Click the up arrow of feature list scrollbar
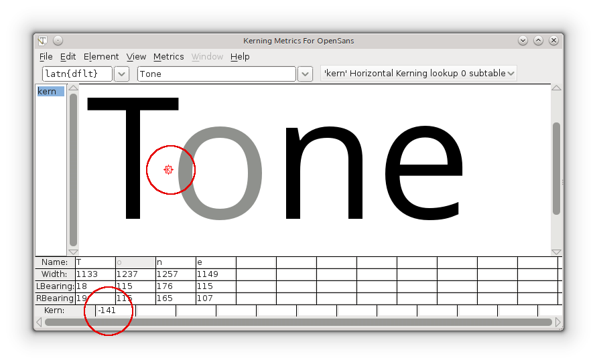The height and width of the screenshot is (364, 597). tap(73, 88)
